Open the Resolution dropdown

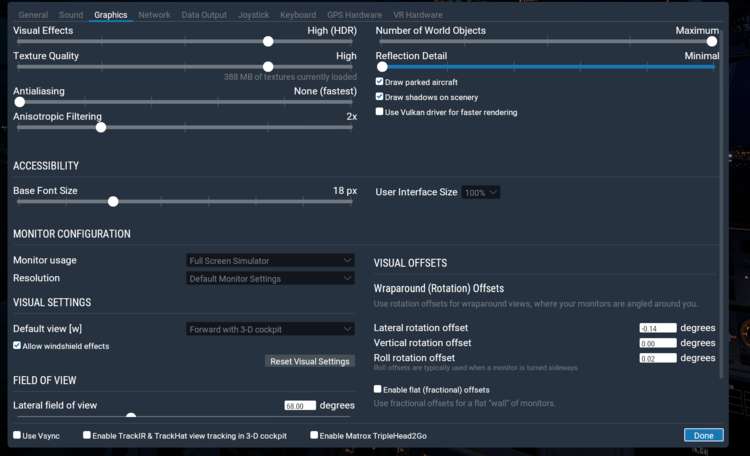(x=270, y=279)
